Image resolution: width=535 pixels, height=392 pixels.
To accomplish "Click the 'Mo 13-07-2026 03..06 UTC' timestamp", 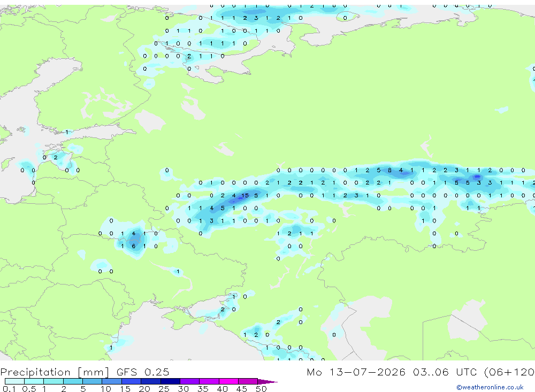I will pyautogui.click(x=393, y=372).
